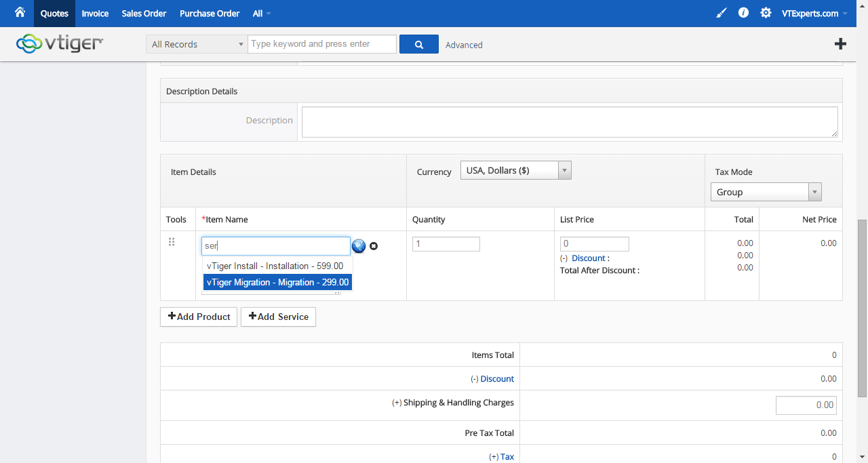Click the Quantity input field
This screenshot has width=868, height=463.
[x=446, y=244]
